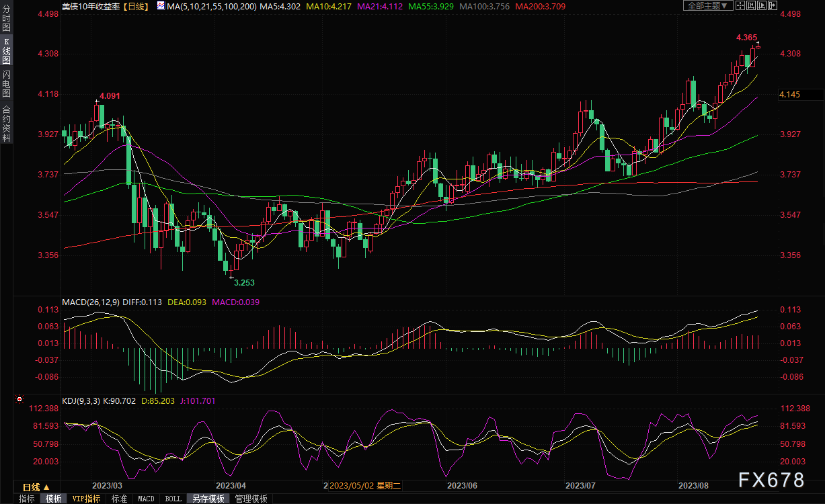
Task: Switch to the 模板 bottom tab
Action: pyautogui.click(x=53, y=499)
